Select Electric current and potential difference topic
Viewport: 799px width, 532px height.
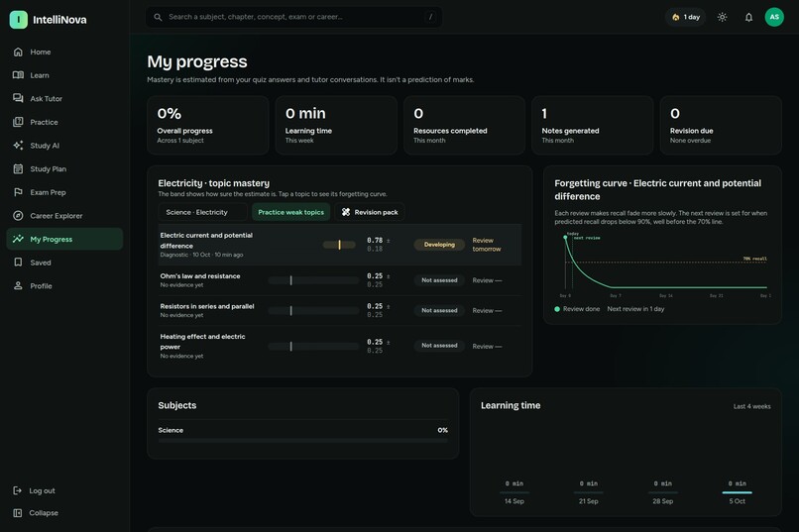340,245
